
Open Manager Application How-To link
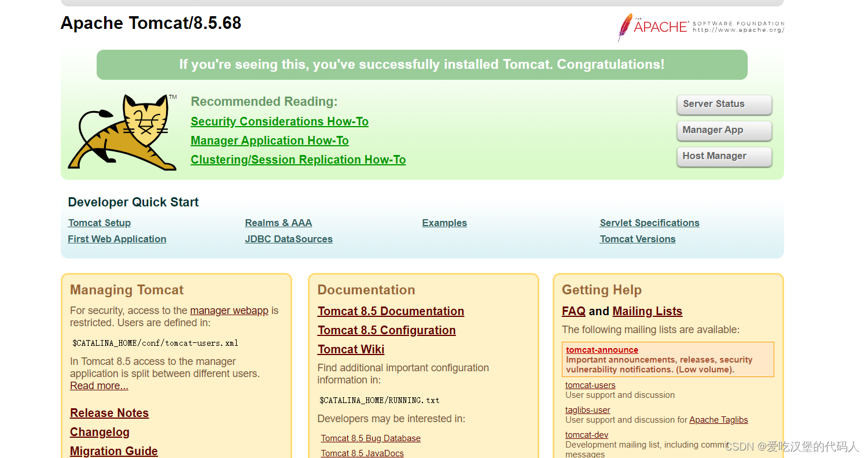click(x=270, y=141)
